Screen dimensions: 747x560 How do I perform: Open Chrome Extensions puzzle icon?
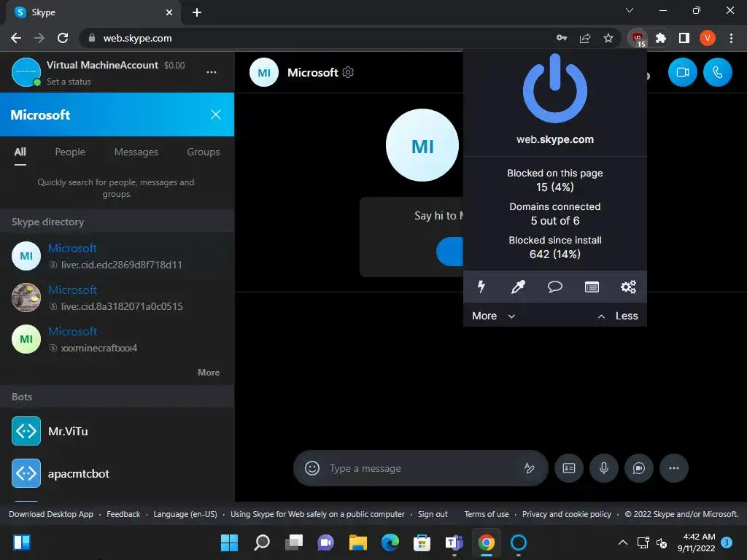click(x=661, y=38)
